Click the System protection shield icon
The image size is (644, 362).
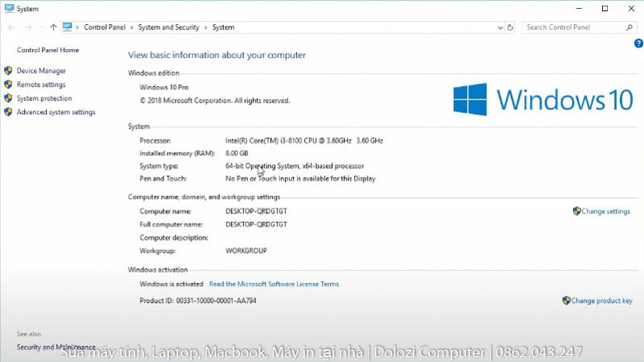(9, 98)
